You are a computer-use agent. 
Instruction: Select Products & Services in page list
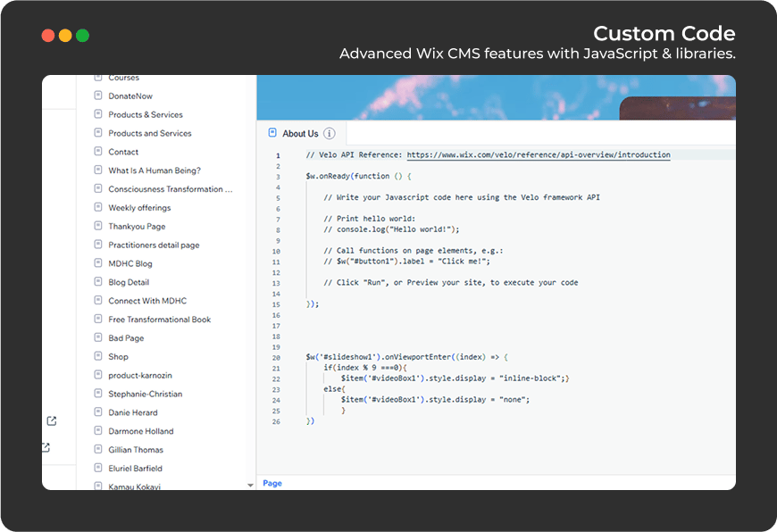(x=146, y=114)
